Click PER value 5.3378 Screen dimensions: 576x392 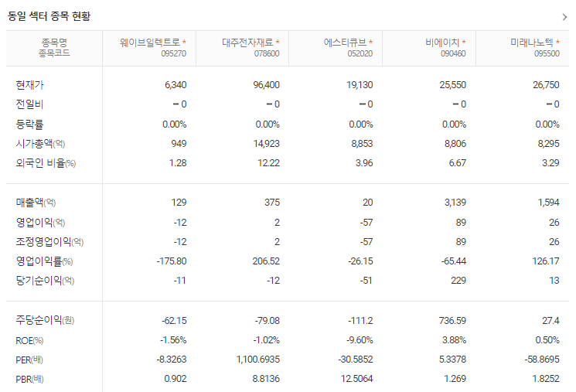(x=452, y=360)
